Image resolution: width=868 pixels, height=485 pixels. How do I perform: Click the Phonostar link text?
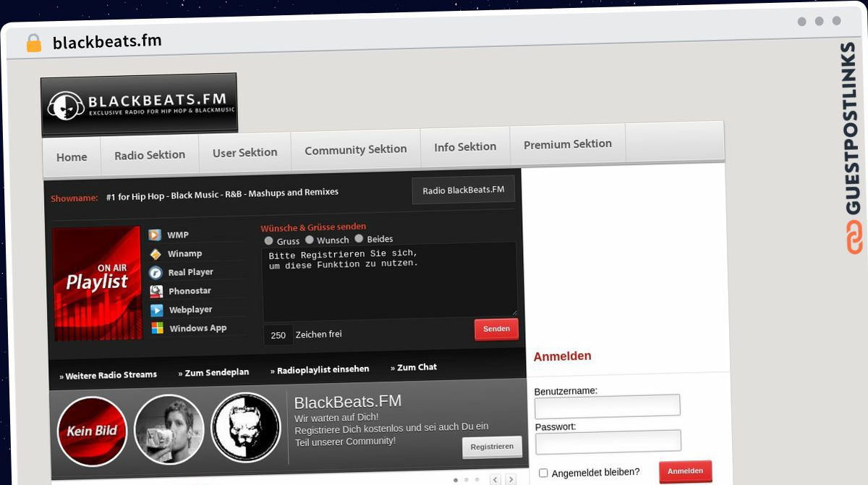pyautogui.click(x=191, y=291)
